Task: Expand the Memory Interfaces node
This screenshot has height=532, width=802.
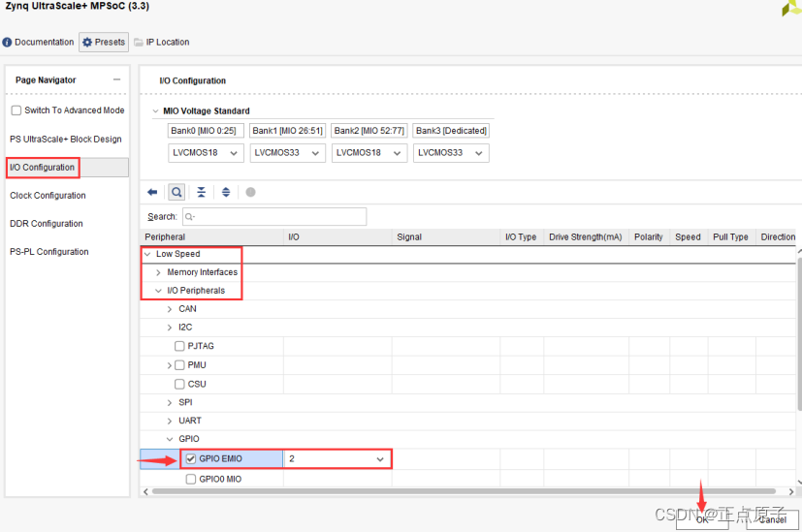Action: click(x=159, y=272)
